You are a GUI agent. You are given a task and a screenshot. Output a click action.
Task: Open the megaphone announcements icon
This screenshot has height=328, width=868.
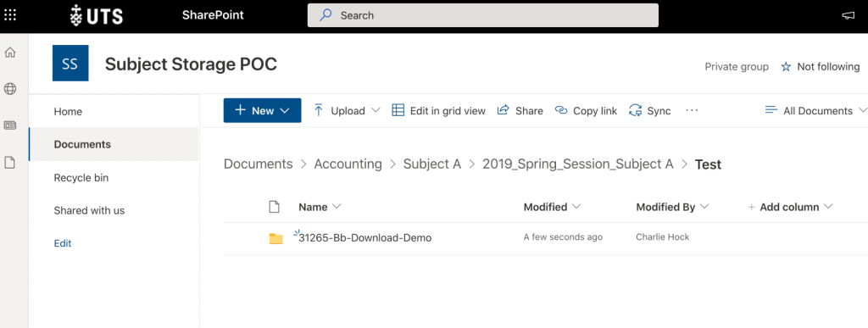point(848,15)
